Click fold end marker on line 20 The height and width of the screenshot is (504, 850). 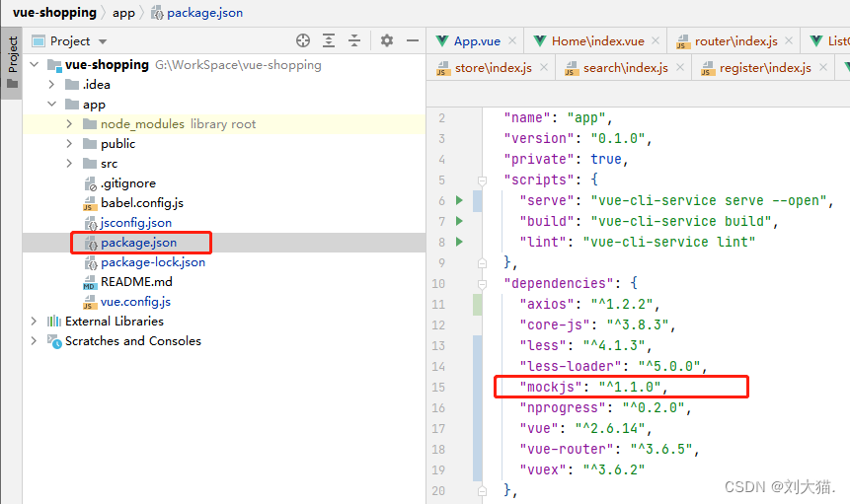point(482,491)
